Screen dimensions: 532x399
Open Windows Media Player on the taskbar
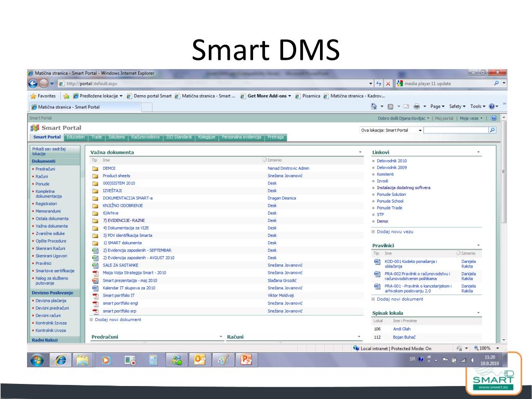106,360
